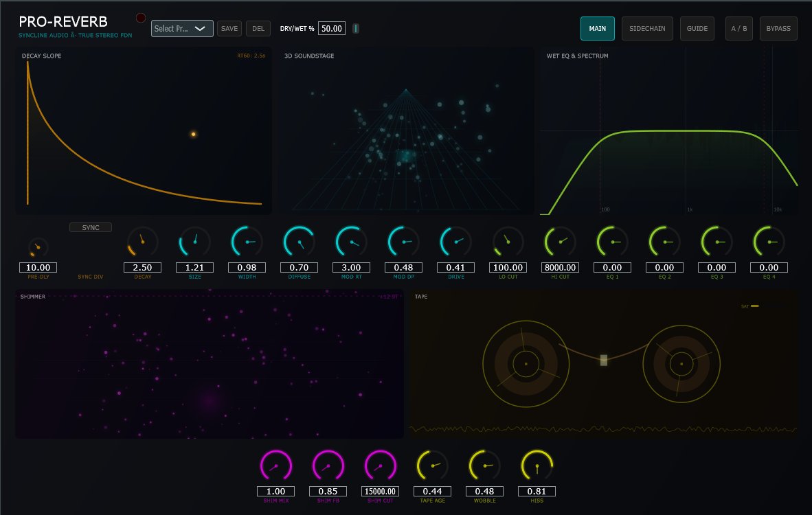Open the preset selection dropdown
812x515 pixels.
tap(181, 28)
